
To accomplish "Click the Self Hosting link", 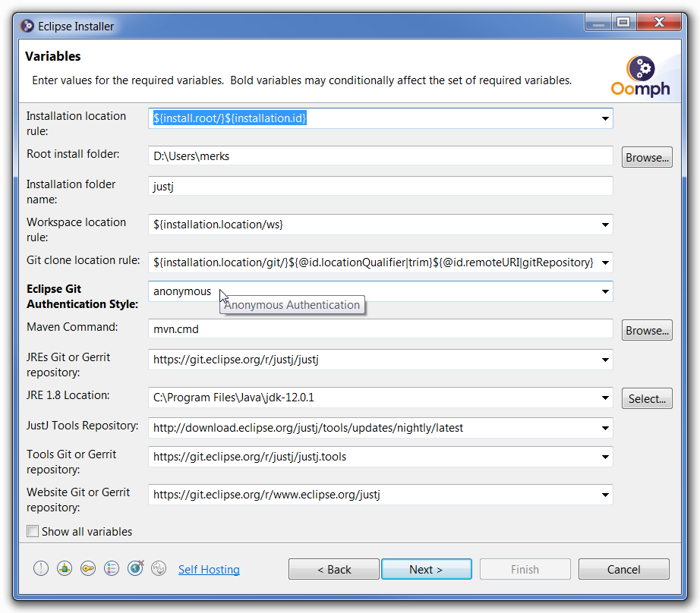I will pyautogui.click(x=209, y=569).
